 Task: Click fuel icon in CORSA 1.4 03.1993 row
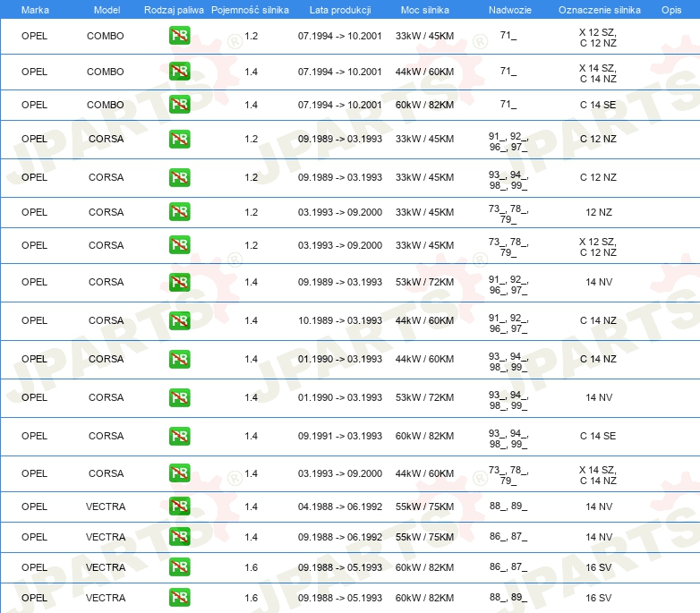tap(179, 473)
